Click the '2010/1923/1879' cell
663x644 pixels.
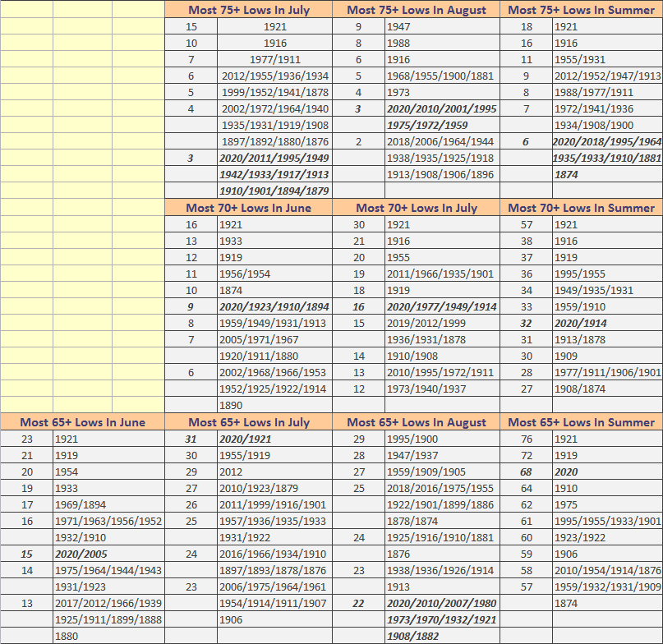pyautogui.click(x=275, y=489)
